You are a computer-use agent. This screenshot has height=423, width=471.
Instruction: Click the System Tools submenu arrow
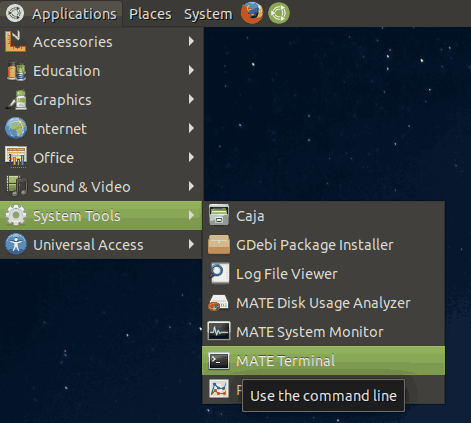(191, 215)
